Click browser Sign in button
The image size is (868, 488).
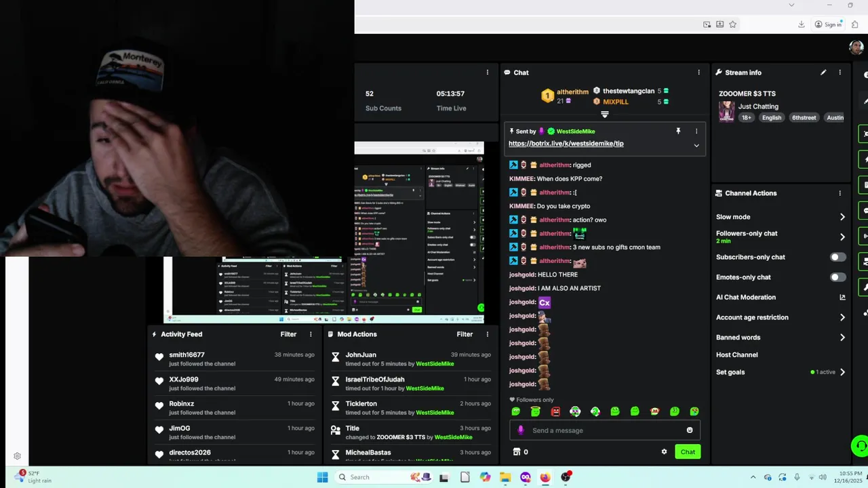(x=828, y=24)
